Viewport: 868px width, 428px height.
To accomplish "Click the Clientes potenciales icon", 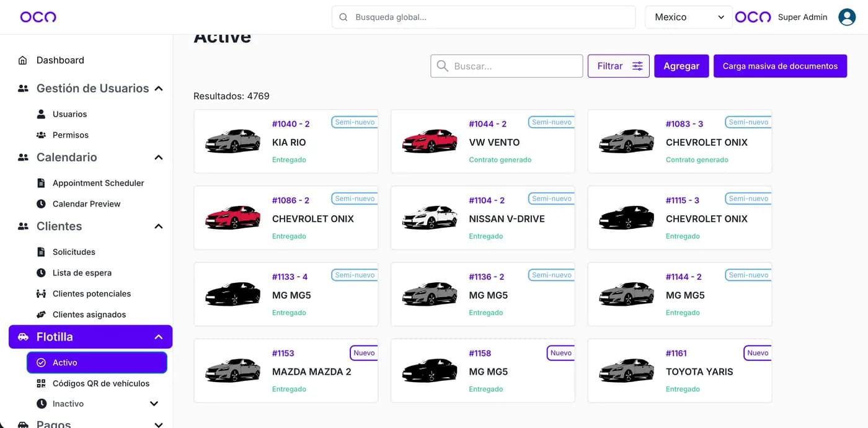I will 41,293.
